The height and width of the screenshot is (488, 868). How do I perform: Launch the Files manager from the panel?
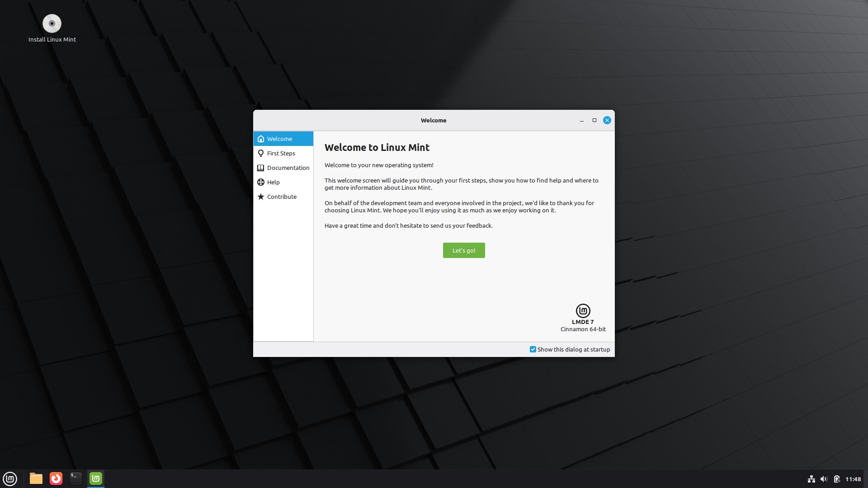pyautogui.click(x=36, y=479)
